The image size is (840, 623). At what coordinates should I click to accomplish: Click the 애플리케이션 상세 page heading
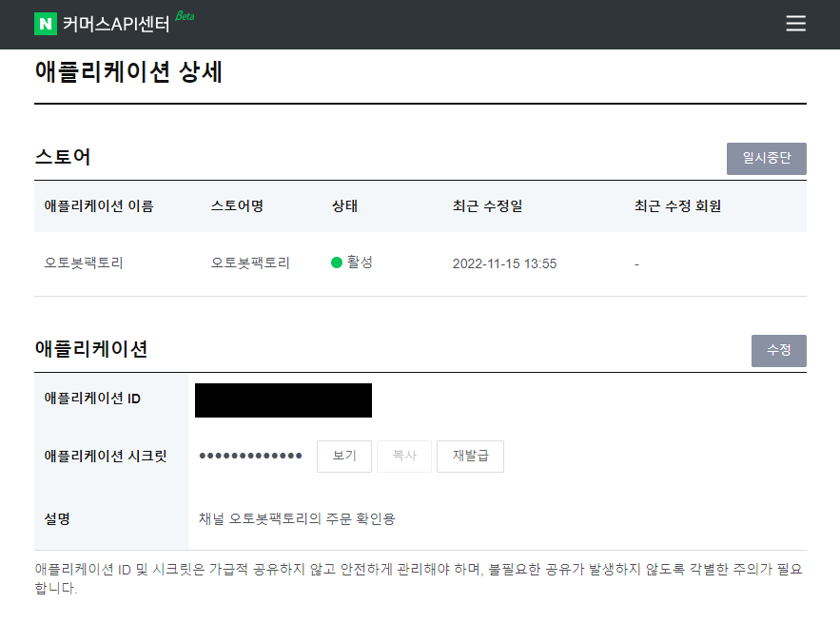pos(128,71)
